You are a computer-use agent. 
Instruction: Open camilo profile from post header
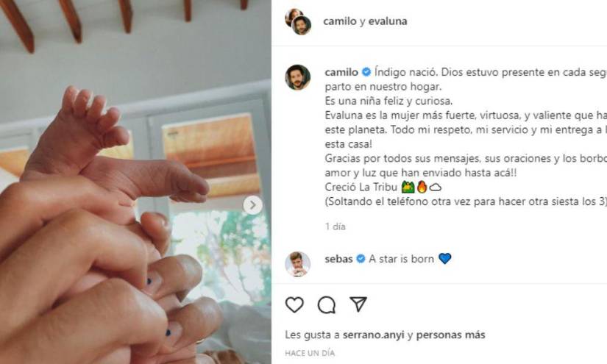(x=339, y=21)
